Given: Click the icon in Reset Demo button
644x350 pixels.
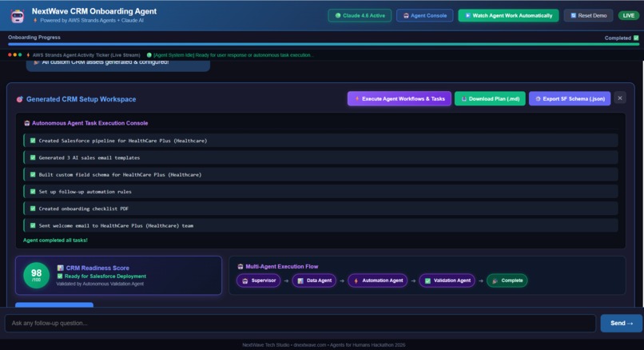Looking at the screenshot, I should 574,16.
